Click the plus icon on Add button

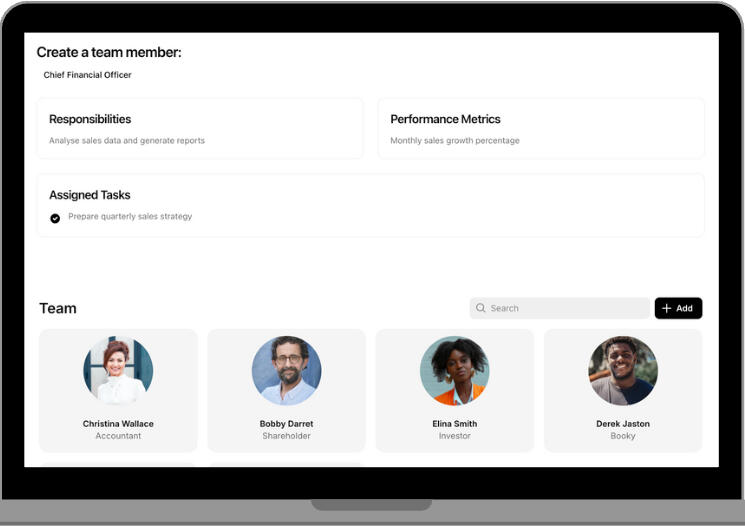667,308
